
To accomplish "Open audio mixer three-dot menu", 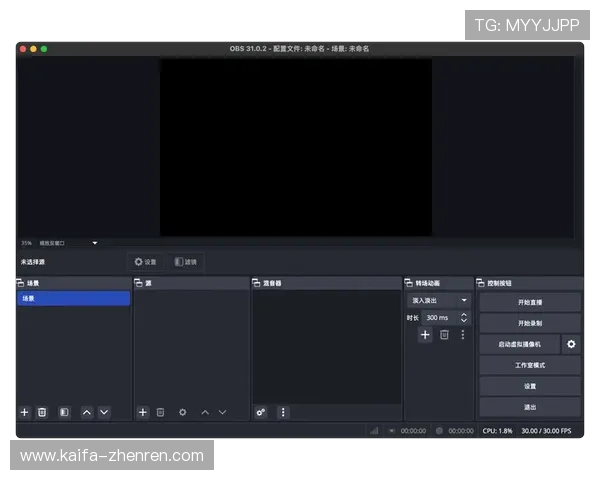I will coord(283,412).
